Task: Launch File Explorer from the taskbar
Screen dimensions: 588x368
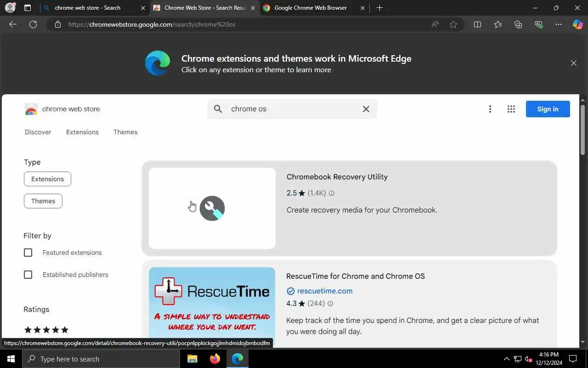Action: 192,359
